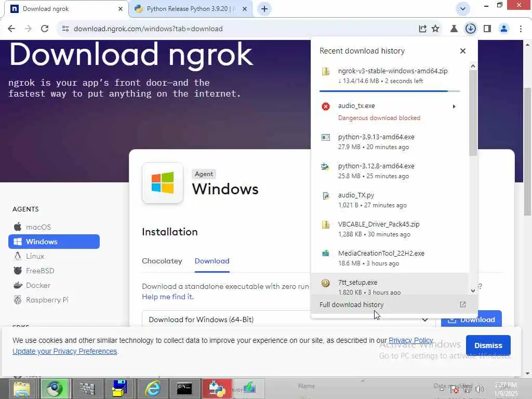532x399 pixels.
Task: Open File Explorer from taskbar
Action: tap(22, 389)
